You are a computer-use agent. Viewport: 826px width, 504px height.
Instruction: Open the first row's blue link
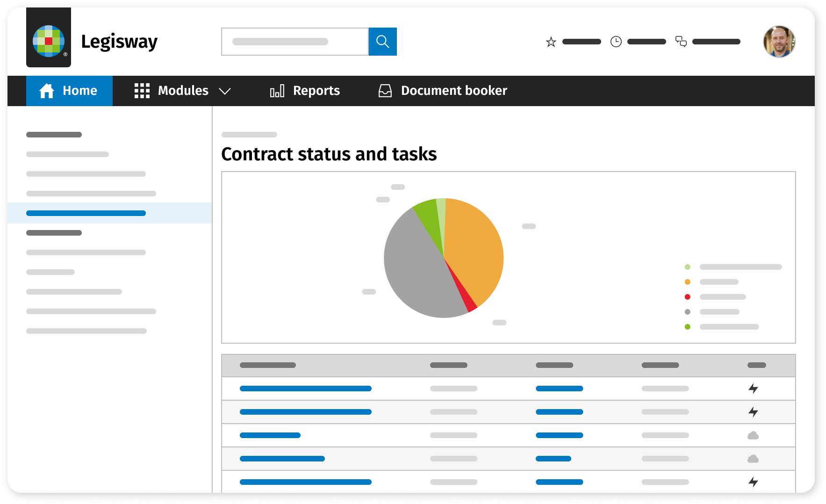click(x=305, y=389)
